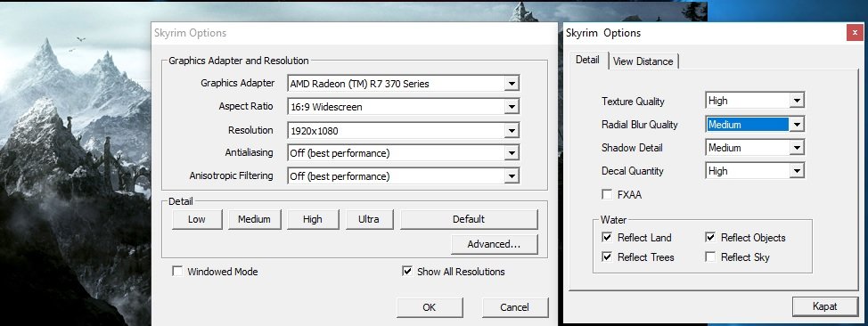Uncheck Show All Resolutions
868x326 pixels.
(x=407, y=272)
